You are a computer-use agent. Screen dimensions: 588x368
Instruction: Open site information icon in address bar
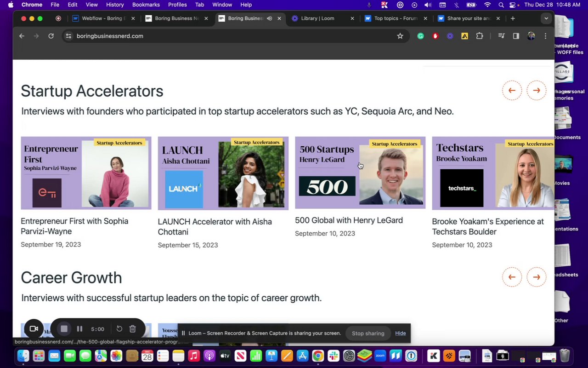(x=68, y=36)
